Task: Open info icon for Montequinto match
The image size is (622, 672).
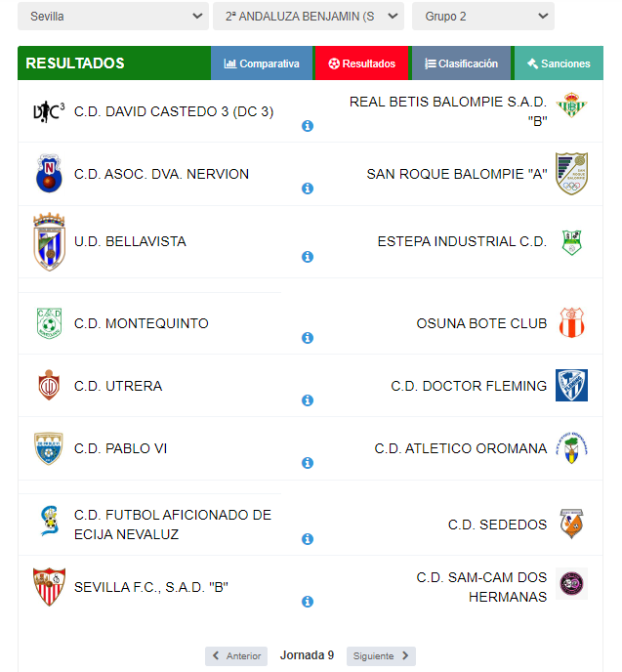Action: (308, 338)
